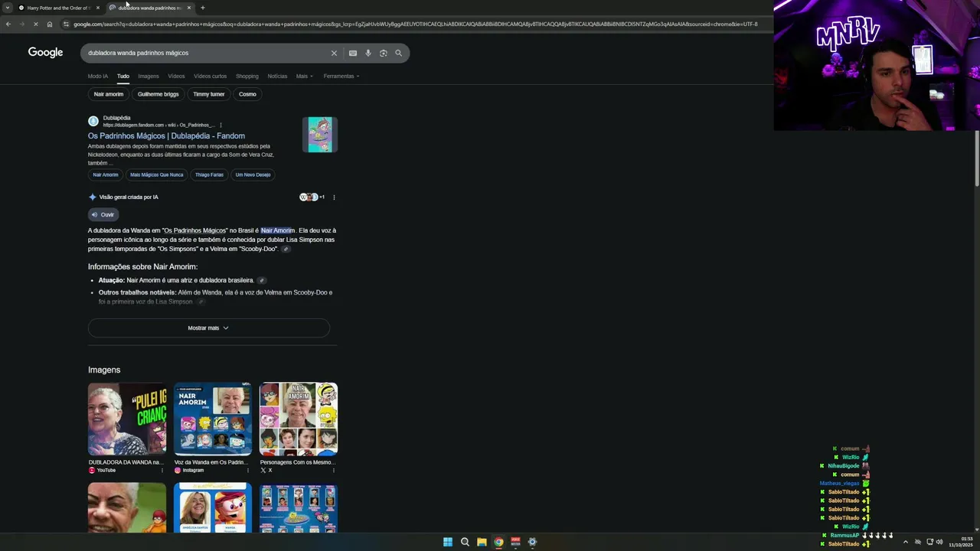The width and height of the screenshot is (980, 551).
Task: Select the Timmy turner filter chip
Action: click(x=208, y=94)
